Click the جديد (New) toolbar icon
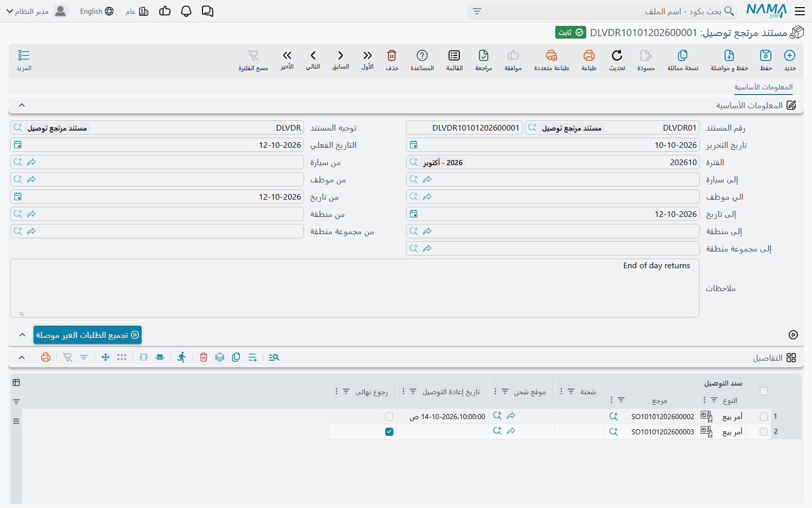 (790, 56)
